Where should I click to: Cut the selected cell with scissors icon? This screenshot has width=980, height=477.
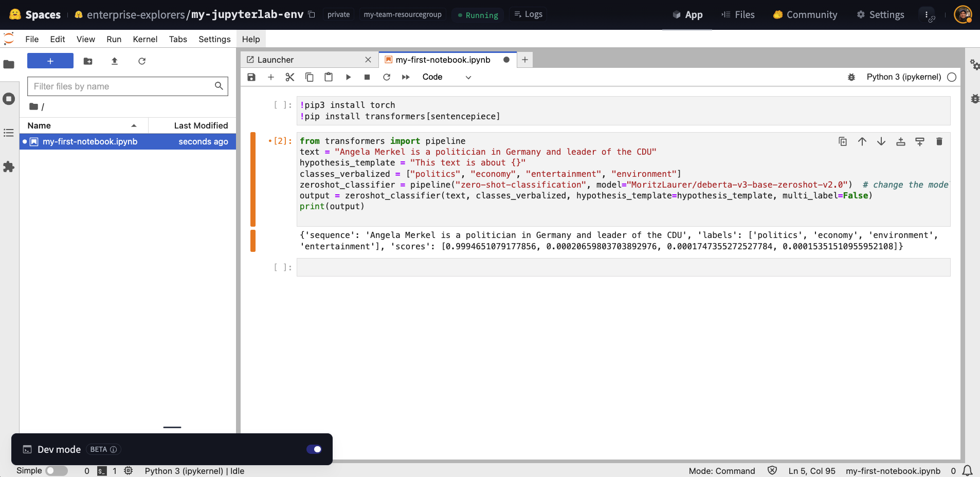(x=290, y=77)
